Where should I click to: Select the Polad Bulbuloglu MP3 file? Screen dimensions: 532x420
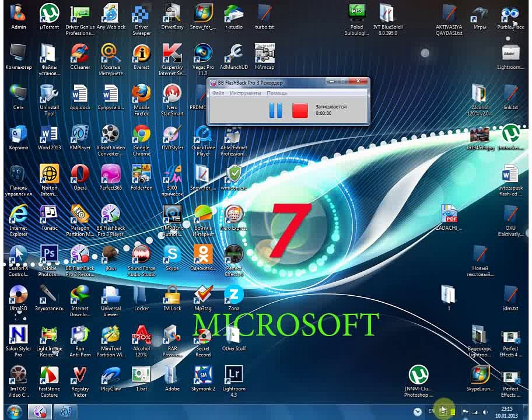point(356,20)
